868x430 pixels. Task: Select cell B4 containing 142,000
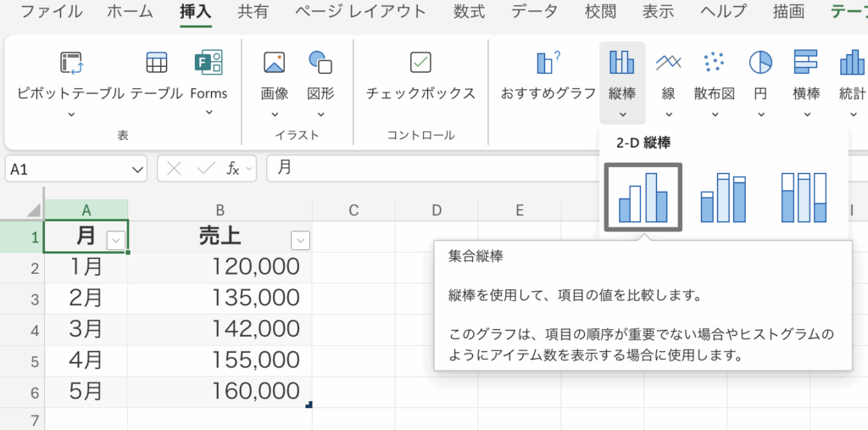[220, 330]
